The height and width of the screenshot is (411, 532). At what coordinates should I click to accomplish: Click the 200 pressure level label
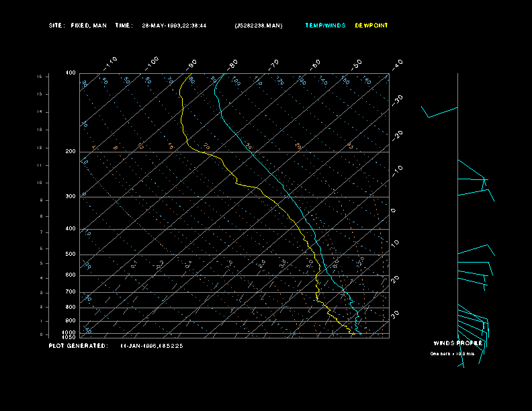click(x=71, y=151)
